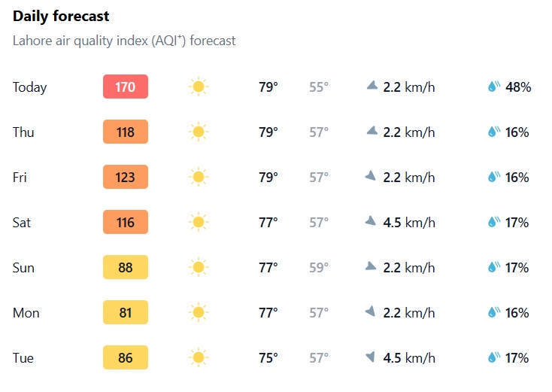Viewport: 552px width, 392px height.
Task: Click the red 170 AQI badge
Action: pos(126,87)
